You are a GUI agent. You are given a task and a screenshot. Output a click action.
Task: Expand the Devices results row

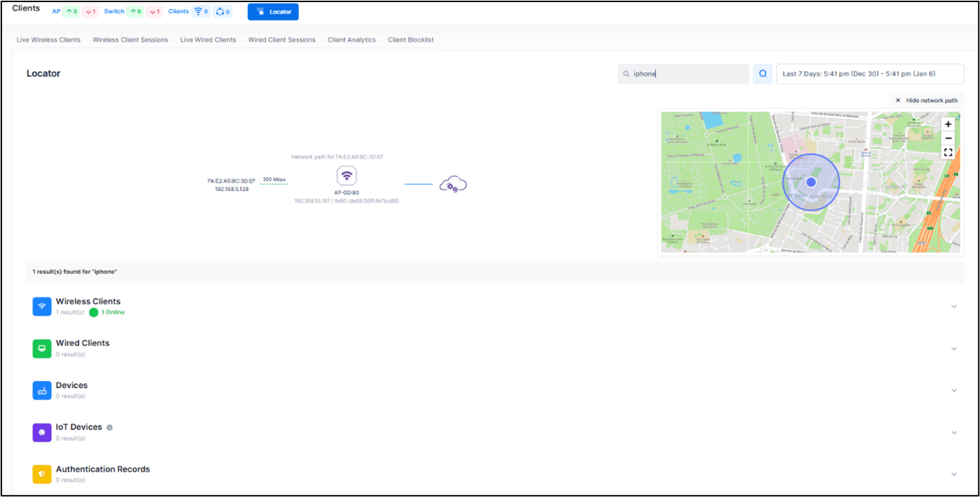[954, 390]
